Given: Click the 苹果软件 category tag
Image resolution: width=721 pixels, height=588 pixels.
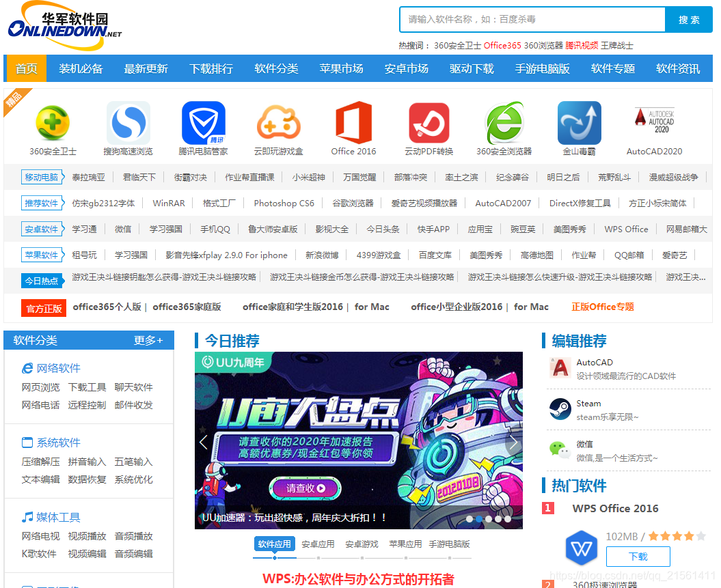Looking at the screenshot, I should (42, 255).
